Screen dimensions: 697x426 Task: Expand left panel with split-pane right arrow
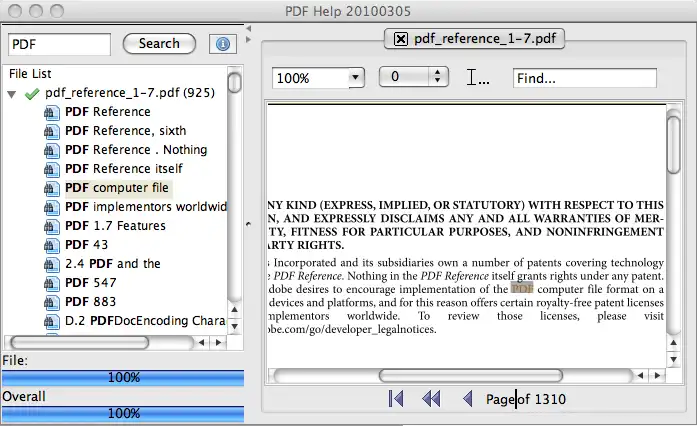tap(248, 39)
